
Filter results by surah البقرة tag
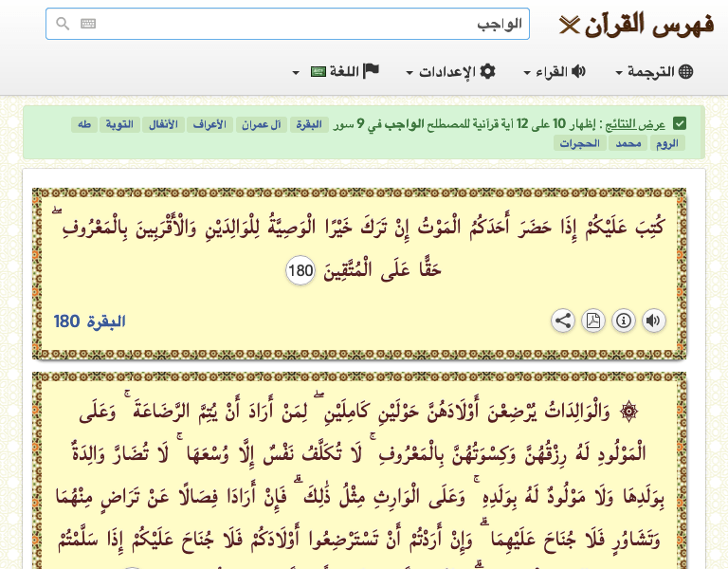310,124
